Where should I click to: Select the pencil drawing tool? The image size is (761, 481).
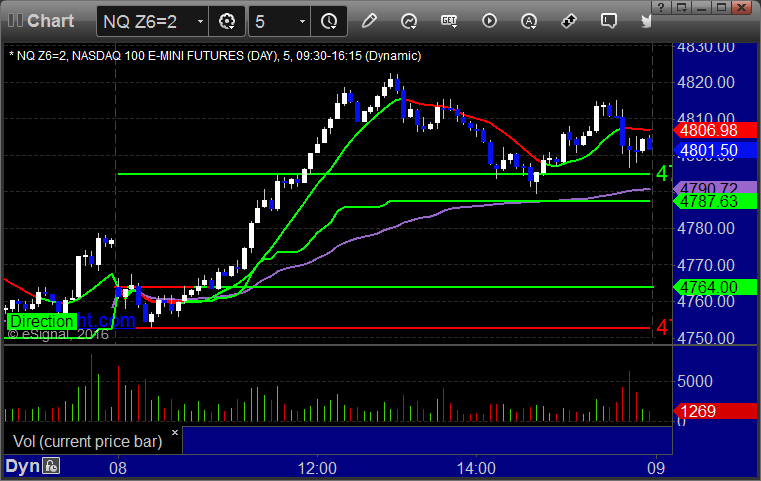[x=369, y=21]
